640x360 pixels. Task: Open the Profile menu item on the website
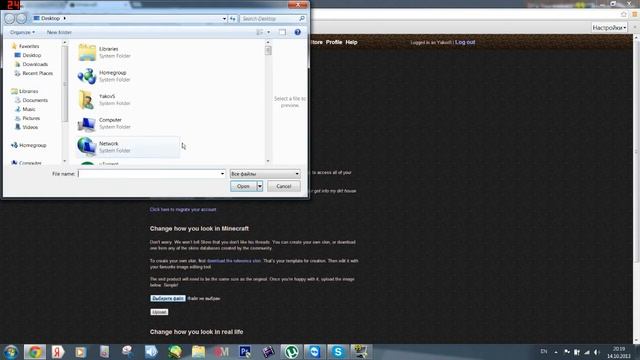tap(334, 42)
